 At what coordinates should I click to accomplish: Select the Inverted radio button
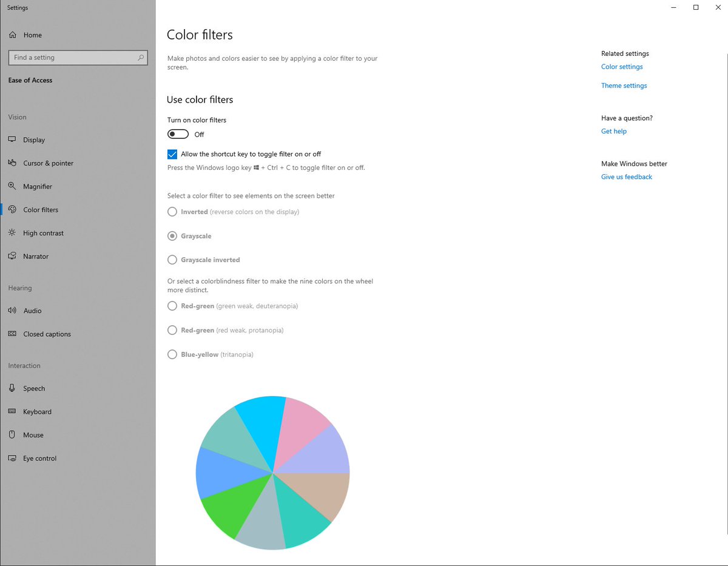[172, 212]
